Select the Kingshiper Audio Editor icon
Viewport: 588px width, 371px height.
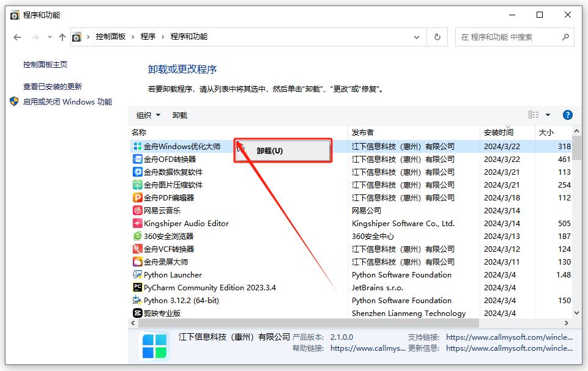click(x=138, y=223)
